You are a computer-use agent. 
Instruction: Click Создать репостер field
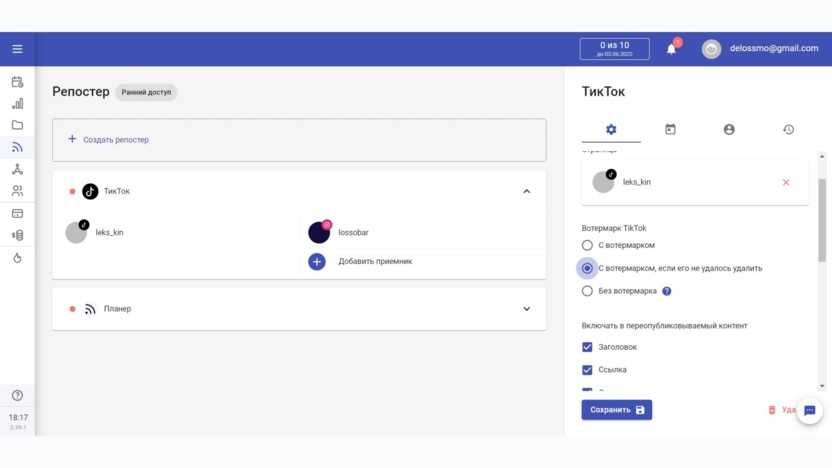coord(299,140)
